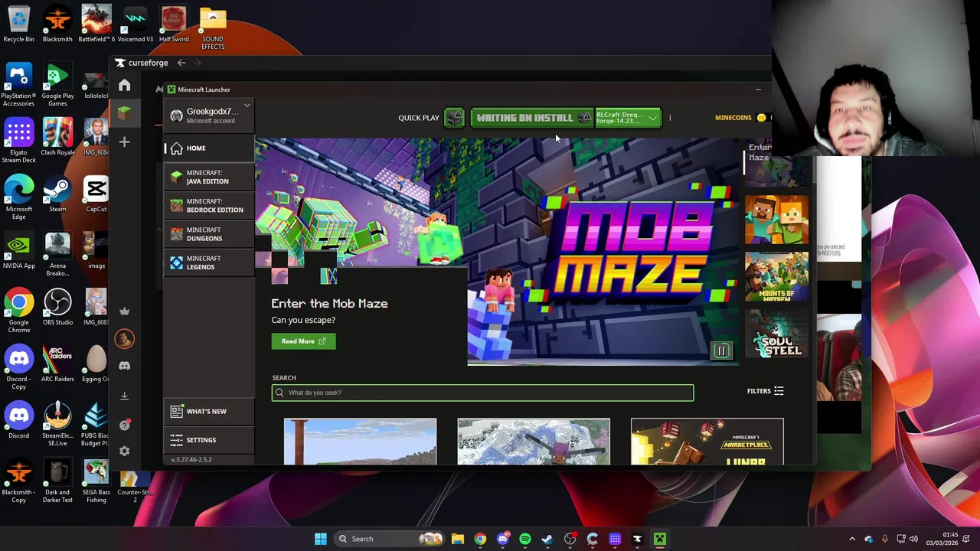Open the snowy landscape news card
The image size is (980, 551).
coord(534,442)
